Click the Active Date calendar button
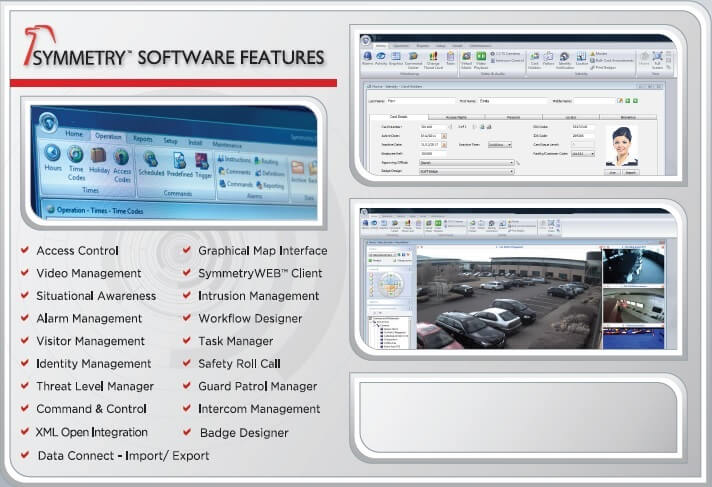The height and width of the screenshot is (487, 712). [444, 135]
